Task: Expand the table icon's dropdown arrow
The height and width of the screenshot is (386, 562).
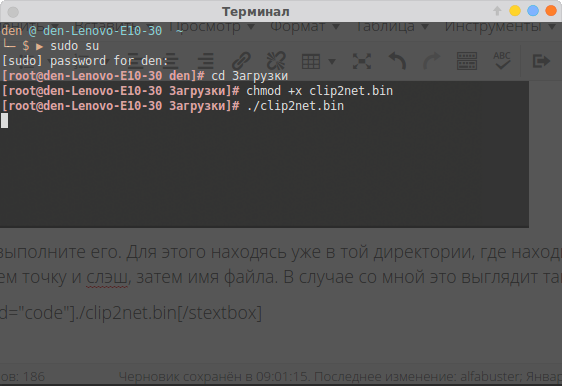Action: click(332, 62)
